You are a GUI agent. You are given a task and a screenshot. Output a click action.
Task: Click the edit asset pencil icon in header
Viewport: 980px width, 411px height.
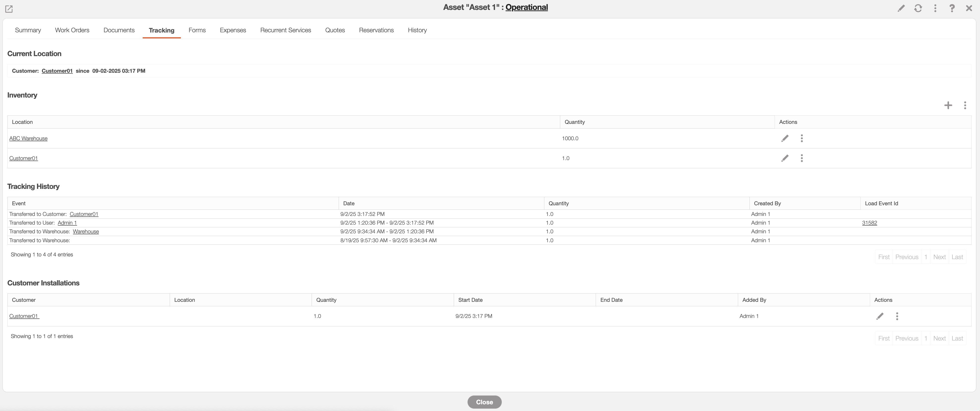(x=901, y=8)
